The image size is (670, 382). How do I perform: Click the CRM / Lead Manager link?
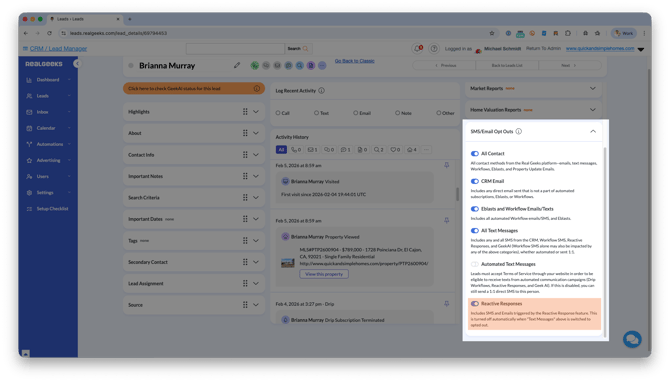click(x=58, y=49)
